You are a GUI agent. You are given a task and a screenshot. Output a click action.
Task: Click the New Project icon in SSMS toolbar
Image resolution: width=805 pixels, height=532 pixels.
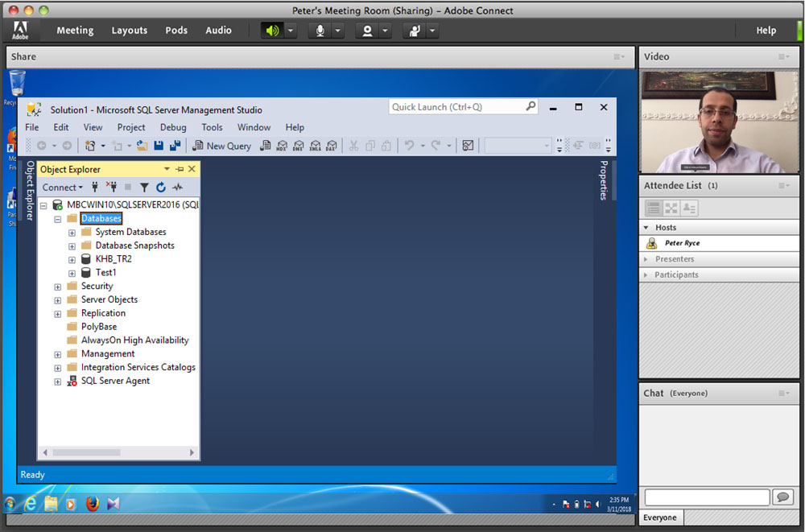click(x=90, y=146)
